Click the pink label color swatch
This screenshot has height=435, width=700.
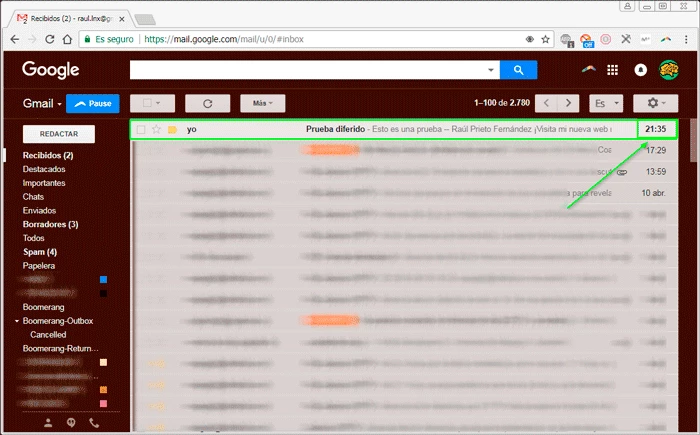tap(103, 404)
